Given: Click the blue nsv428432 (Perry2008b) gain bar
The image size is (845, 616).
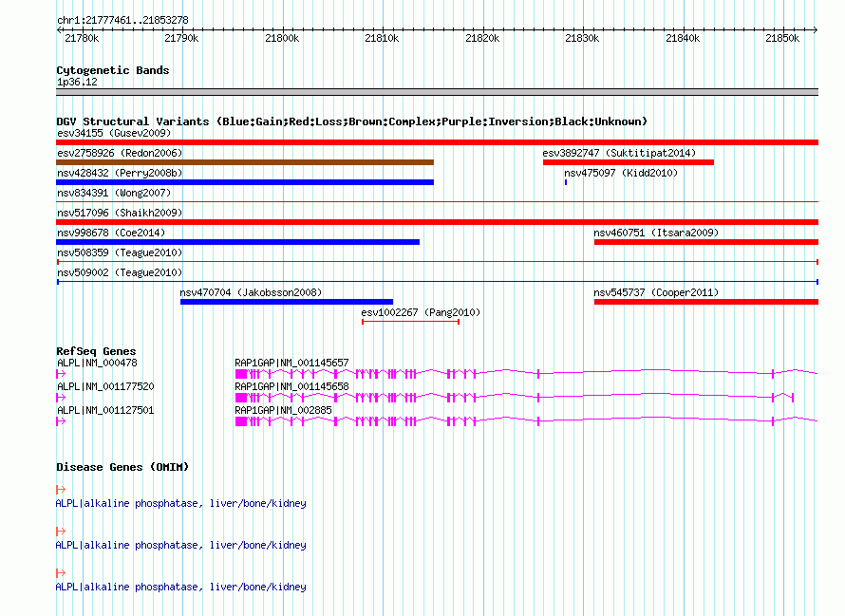Looking at the screenshot, I should [x=245, y=182].
